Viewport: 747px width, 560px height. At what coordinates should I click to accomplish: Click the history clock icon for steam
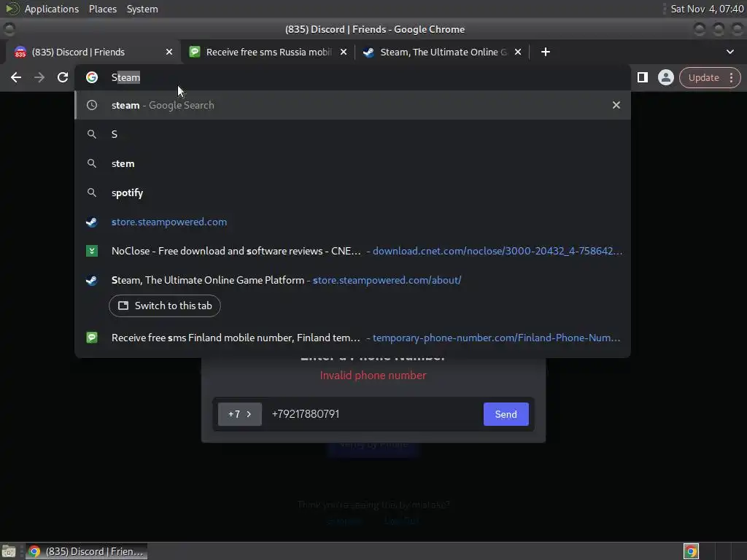point(92,105)
